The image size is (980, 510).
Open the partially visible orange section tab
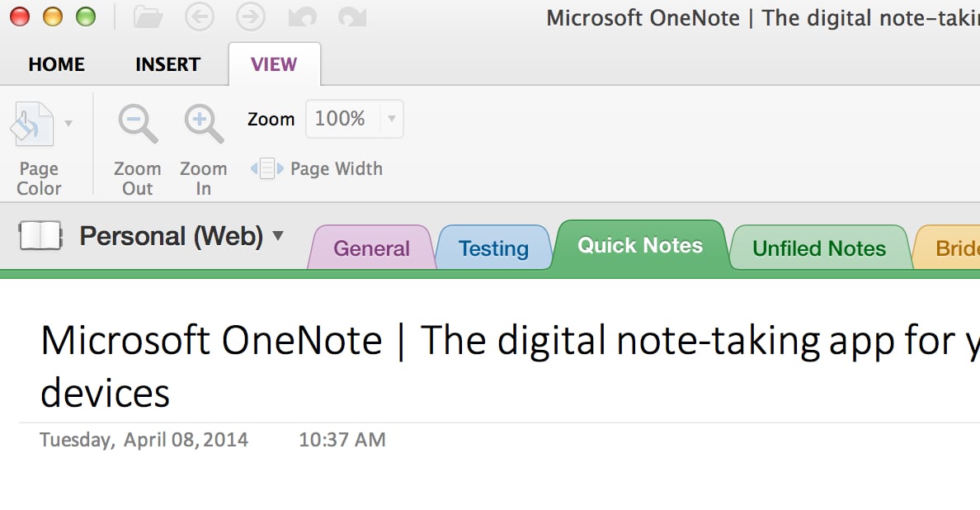pyautogui.click(x=949, y=248)
